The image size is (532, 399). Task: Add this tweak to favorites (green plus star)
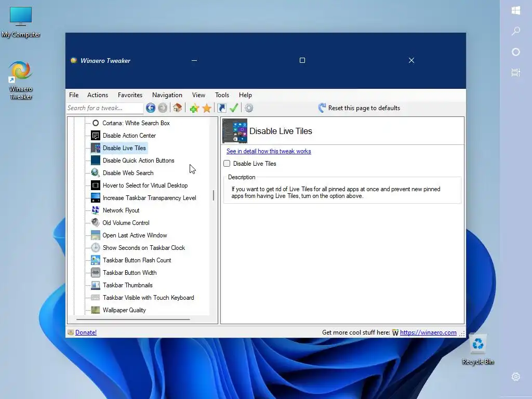[x=194, y=108]
